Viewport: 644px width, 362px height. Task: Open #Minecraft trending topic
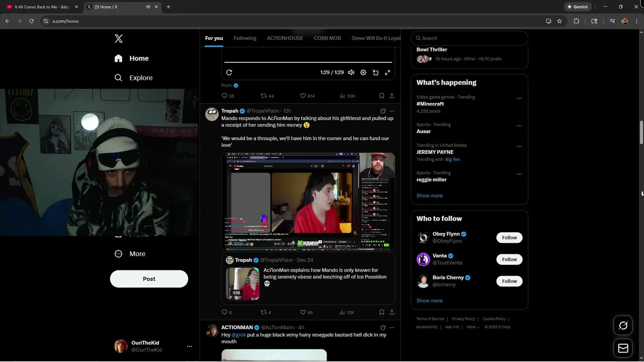coord(430,104)
